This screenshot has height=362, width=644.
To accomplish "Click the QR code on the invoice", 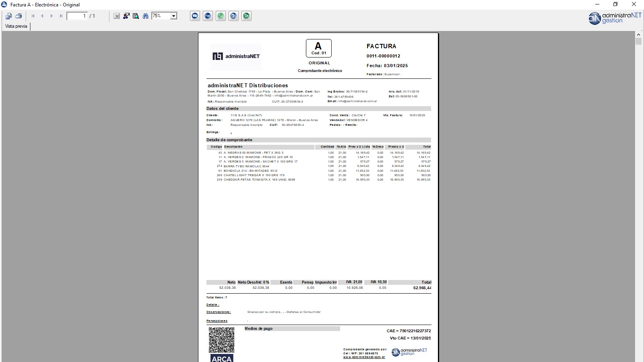I will tap(221, 340).
